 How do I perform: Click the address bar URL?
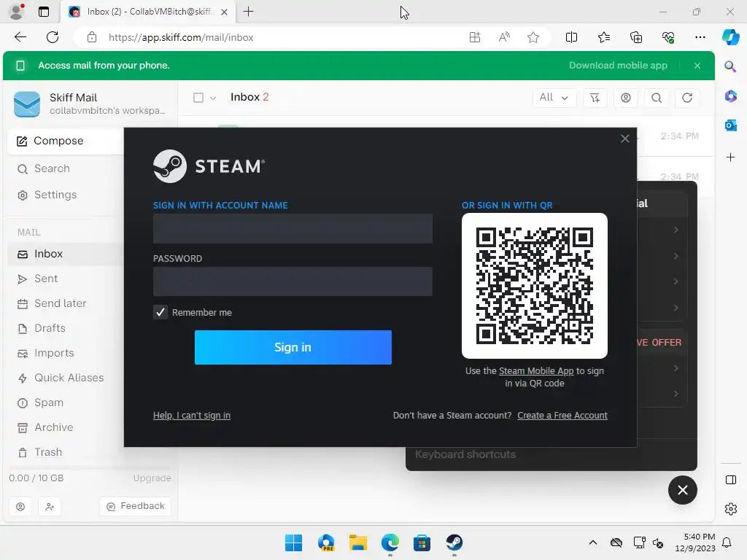(x=181, y=38)
